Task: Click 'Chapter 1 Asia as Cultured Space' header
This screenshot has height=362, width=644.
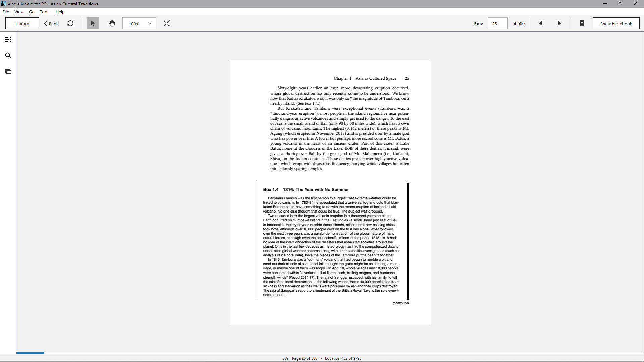Action: 365,78
